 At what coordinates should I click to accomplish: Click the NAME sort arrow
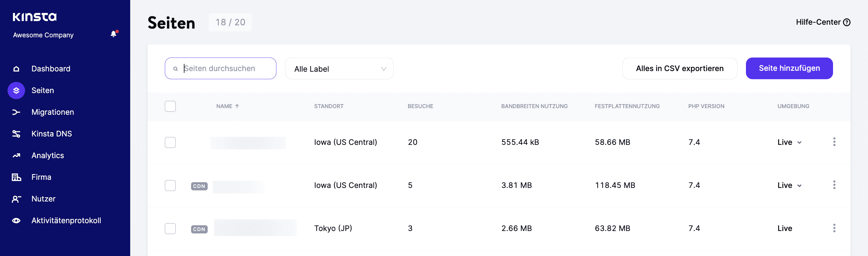point(237,106)
